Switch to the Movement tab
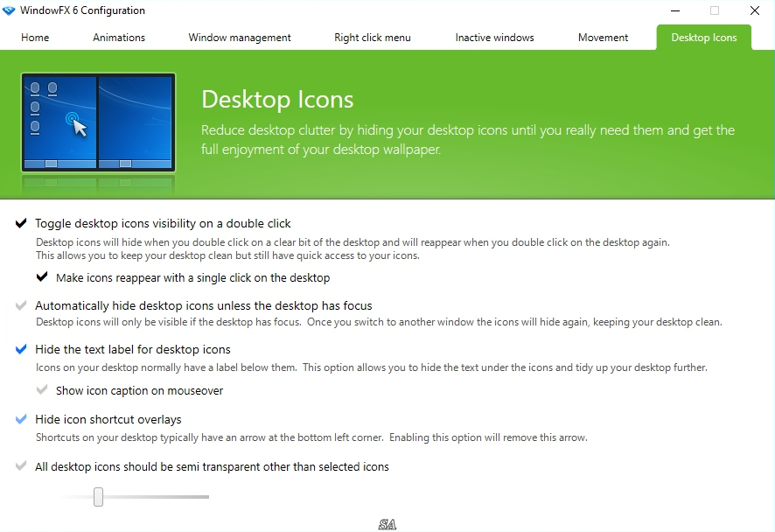 tap(603, 38)
